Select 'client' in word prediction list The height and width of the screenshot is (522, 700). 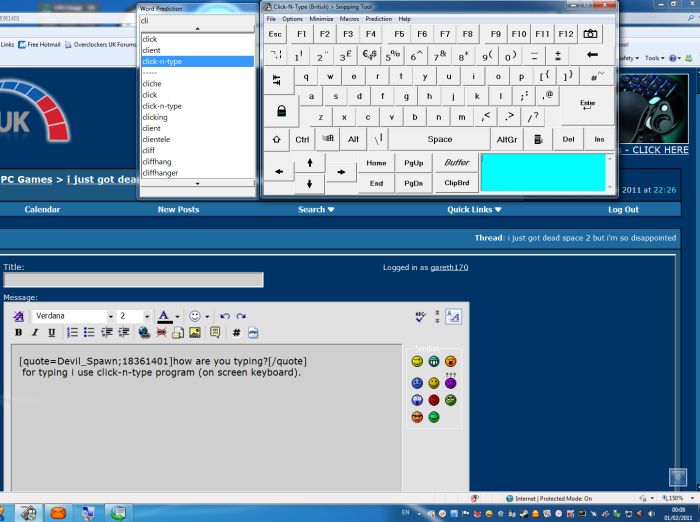[152, 50]
